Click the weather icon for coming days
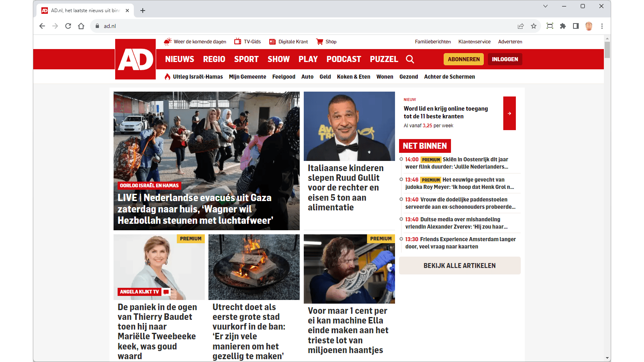This screenshot has width=644, height=362. pos(167,41)
